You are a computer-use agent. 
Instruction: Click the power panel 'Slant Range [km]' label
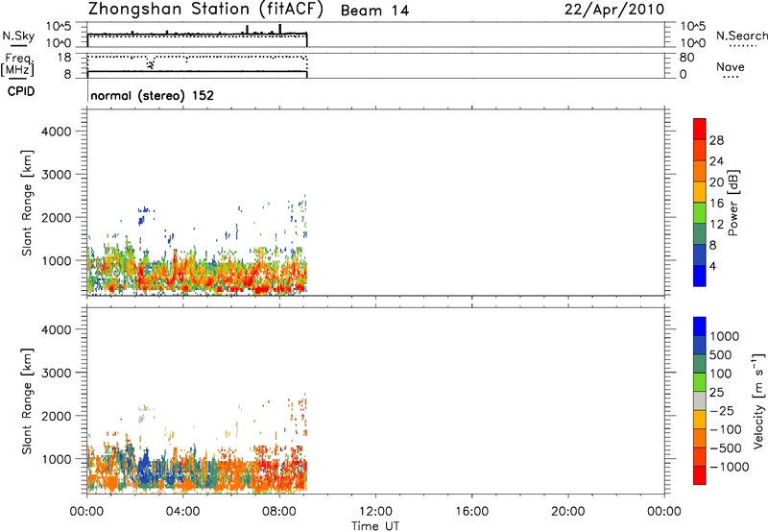tap(27, 203)
